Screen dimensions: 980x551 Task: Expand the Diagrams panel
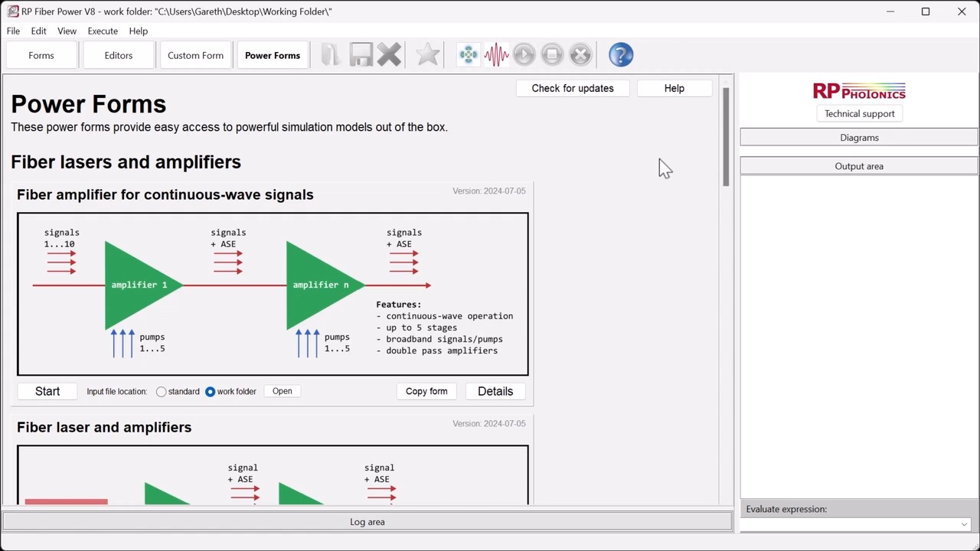tap(858, 138)
